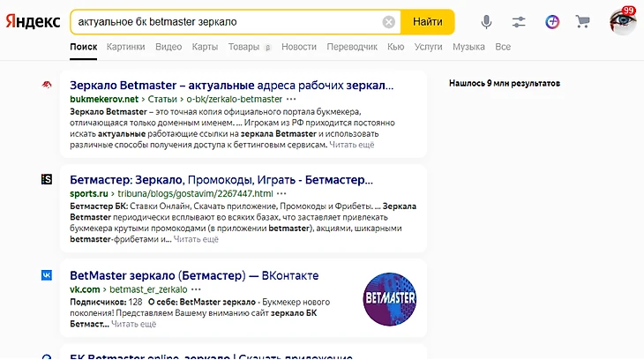Open the Yandex Plus circle icon

coord(552,22)
